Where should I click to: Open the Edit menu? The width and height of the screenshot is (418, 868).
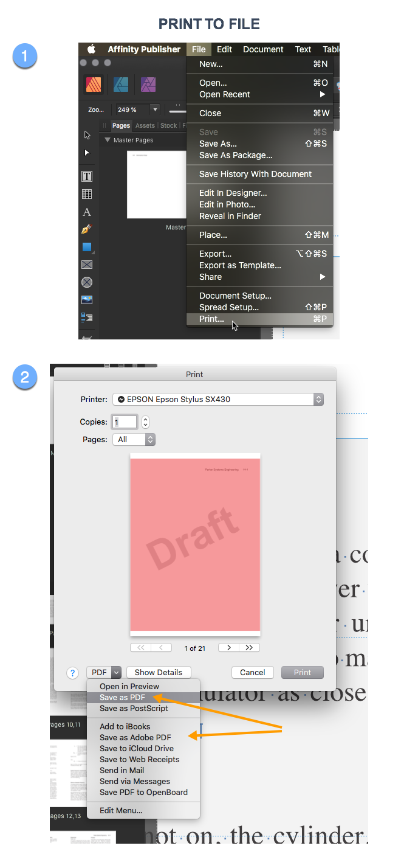pos(224,49)
